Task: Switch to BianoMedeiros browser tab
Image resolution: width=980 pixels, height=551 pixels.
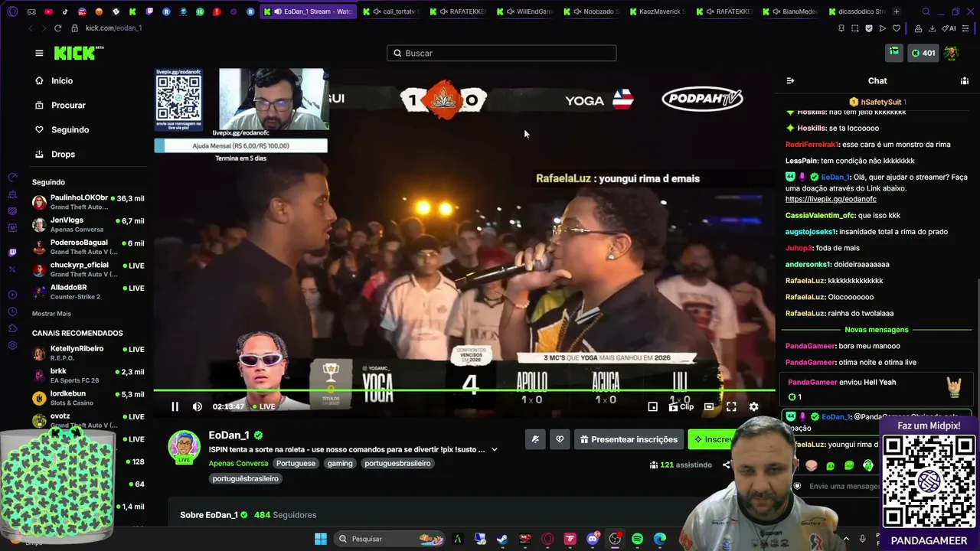Action: (x=792, y=11)
